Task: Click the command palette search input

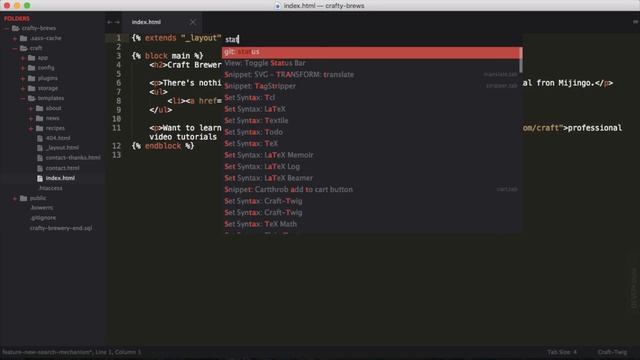Action: [372, 40]
